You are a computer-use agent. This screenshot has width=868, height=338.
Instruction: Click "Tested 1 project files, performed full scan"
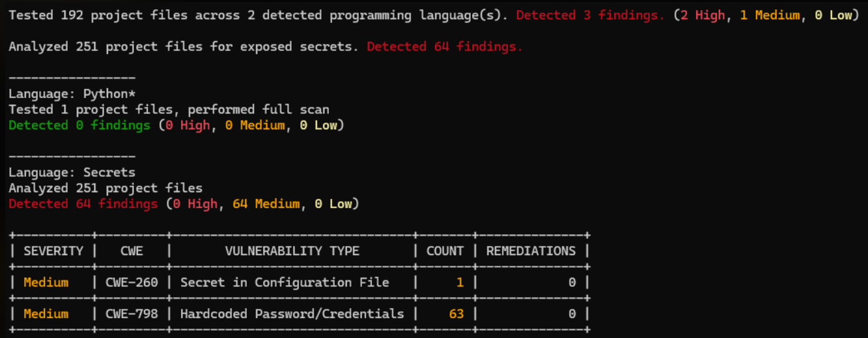click(x=169, y=109)
